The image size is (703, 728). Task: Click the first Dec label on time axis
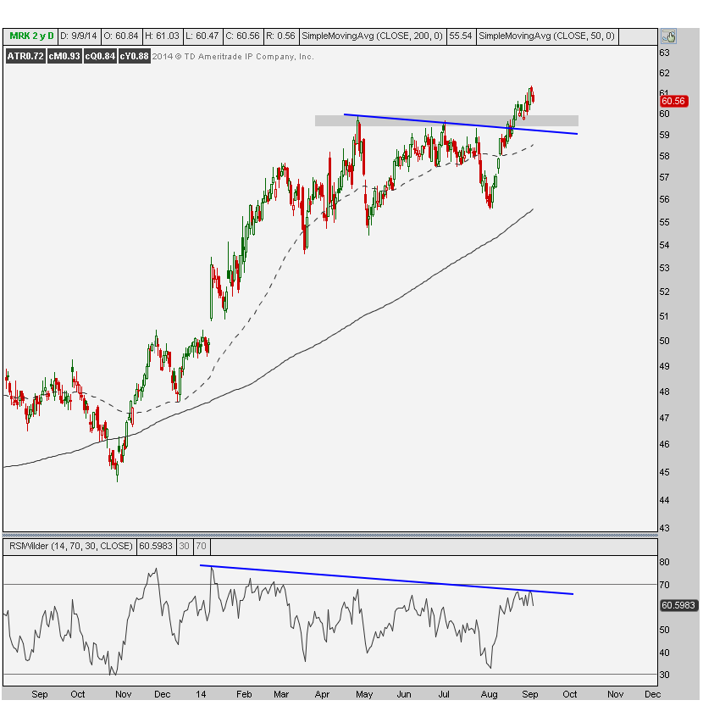click(163, 694)
